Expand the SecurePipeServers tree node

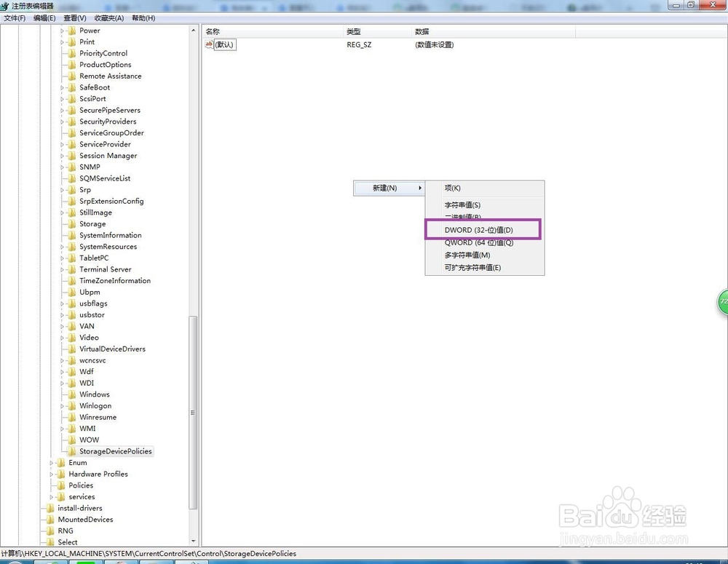coord(62,111)
